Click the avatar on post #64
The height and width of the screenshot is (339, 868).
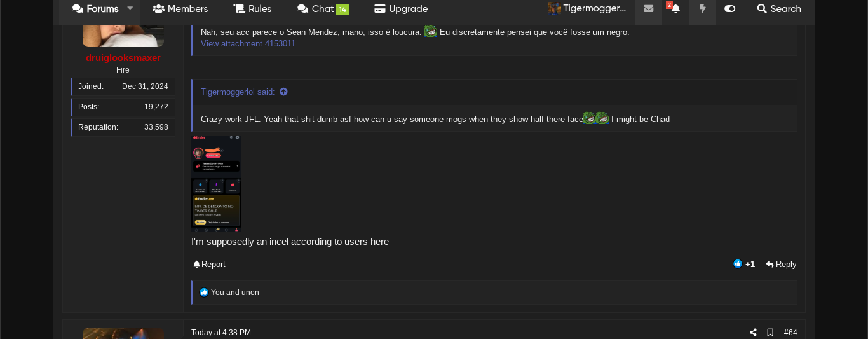(123, 333)
